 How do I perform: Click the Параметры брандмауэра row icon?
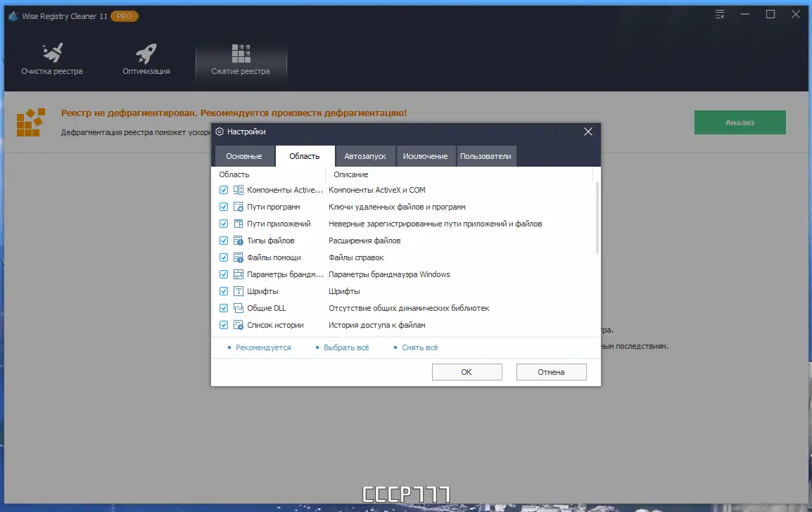click(x=239, y=274)
